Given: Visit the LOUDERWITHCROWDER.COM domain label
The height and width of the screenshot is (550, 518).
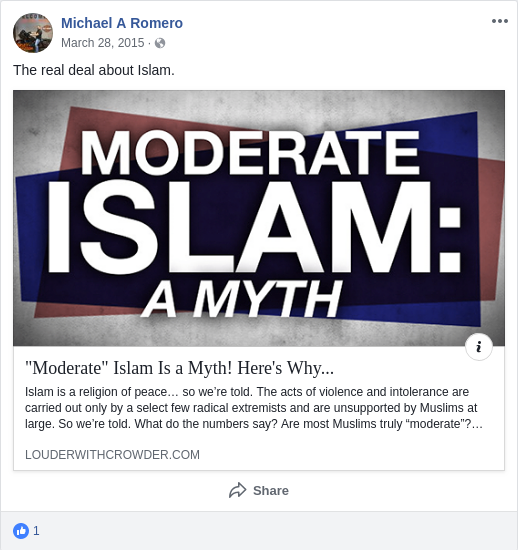Looking at the screenshot, I should 112,455.
